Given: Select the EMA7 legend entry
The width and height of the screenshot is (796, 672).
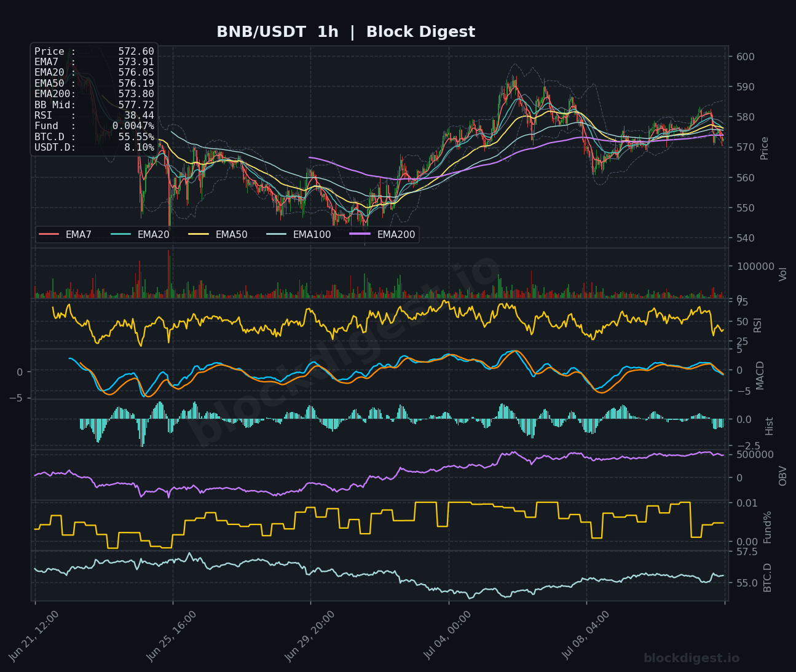Looking at the screenshot, I should tap(66, 234).
